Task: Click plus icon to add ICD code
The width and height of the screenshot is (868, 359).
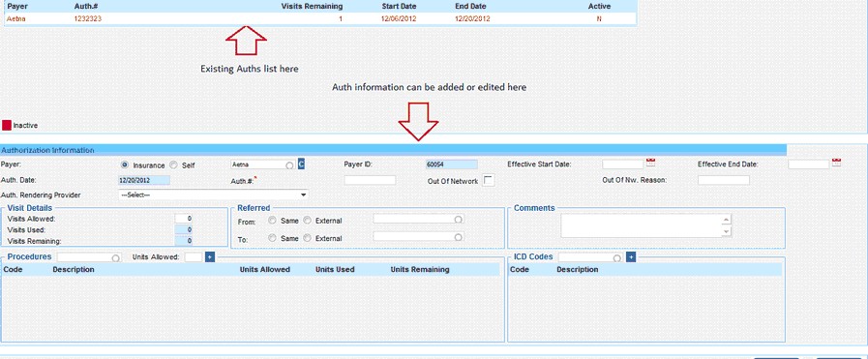Action: (631, 257)
